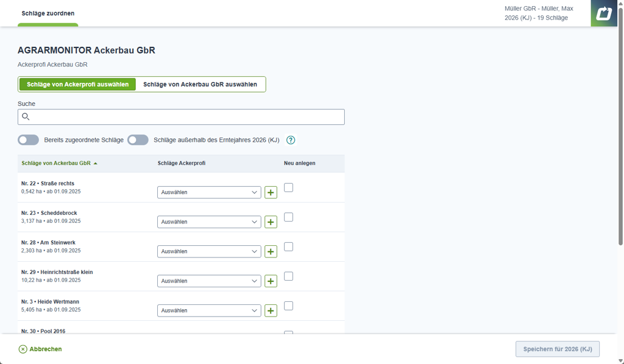The image size is (624, 364).
Task: Click the share icon in top-right corner
Action: point(604,13)
